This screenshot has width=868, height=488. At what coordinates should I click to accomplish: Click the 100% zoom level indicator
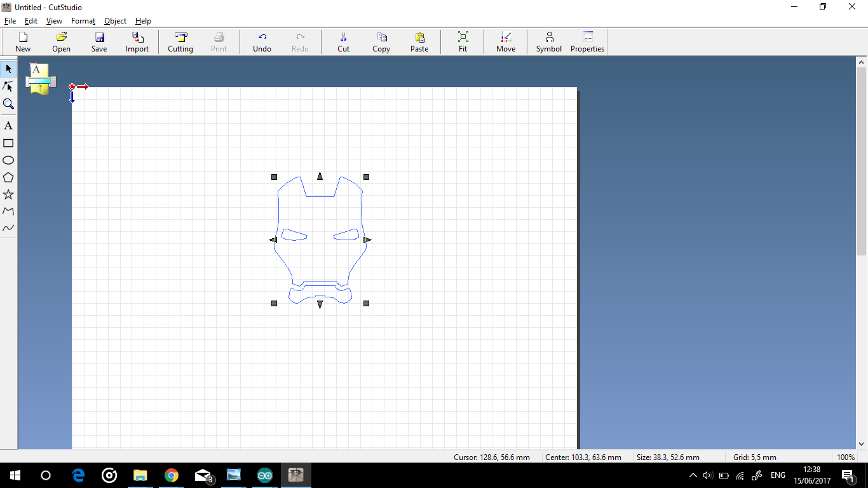click(x=846, y=457)
